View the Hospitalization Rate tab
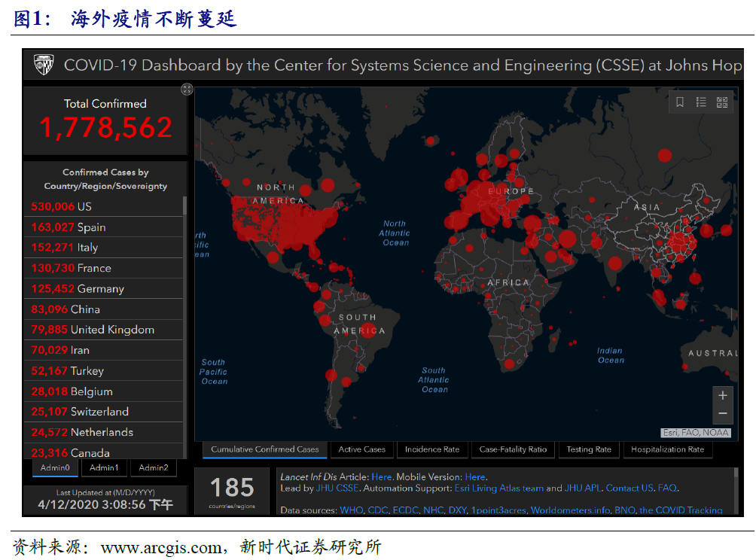 pyautogui.click(x=667, y=449)
